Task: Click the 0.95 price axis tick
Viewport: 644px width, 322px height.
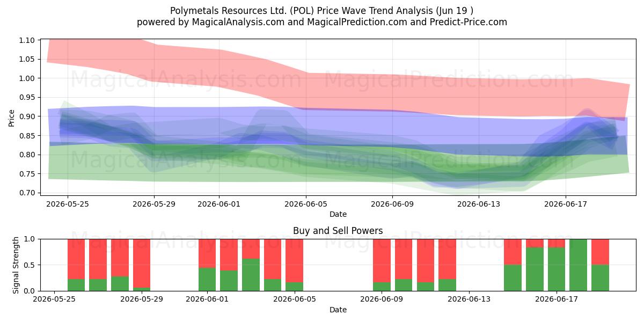Action: click(27, 97)
